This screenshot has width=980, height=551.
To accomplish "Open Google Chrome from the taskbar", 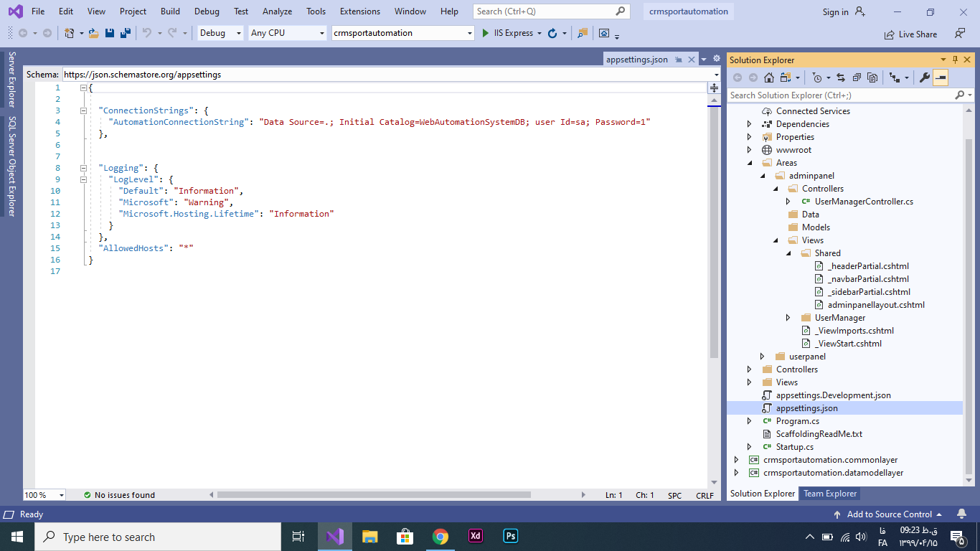I will pos(440,537).
